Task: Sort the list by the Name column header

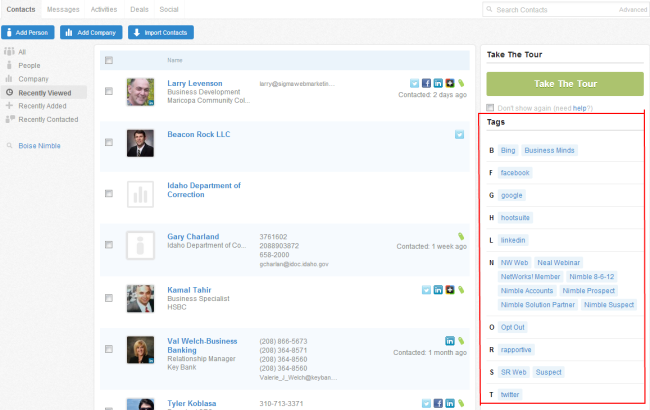Action: pos(175,60)
